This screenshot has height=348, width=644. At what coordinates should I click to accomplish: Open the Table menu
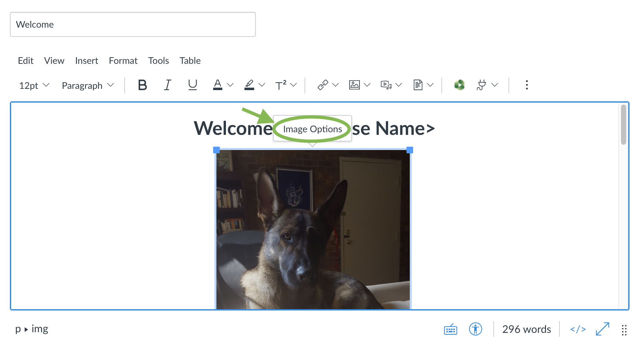tap(190, 61)
